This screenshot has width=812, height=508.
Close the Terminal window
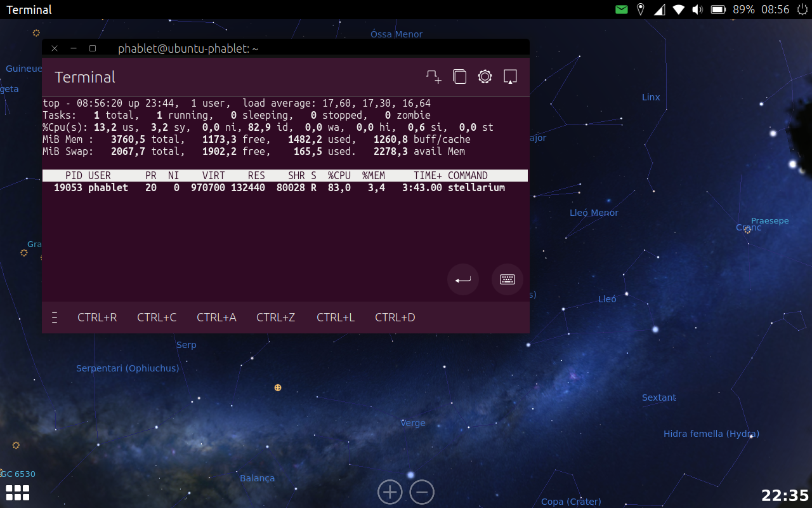[x=55, y=48]
